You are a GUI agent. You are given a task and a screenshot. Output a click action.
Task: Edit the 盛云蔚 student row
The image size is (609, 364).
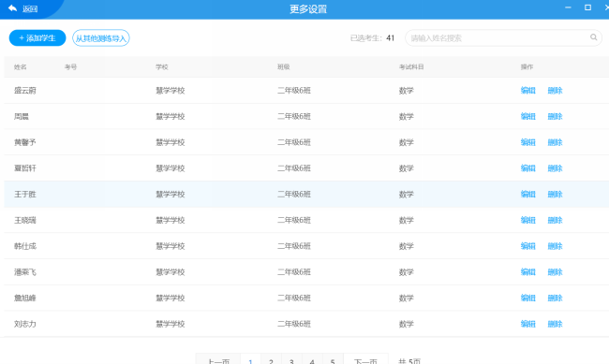[x=527, y=91]
